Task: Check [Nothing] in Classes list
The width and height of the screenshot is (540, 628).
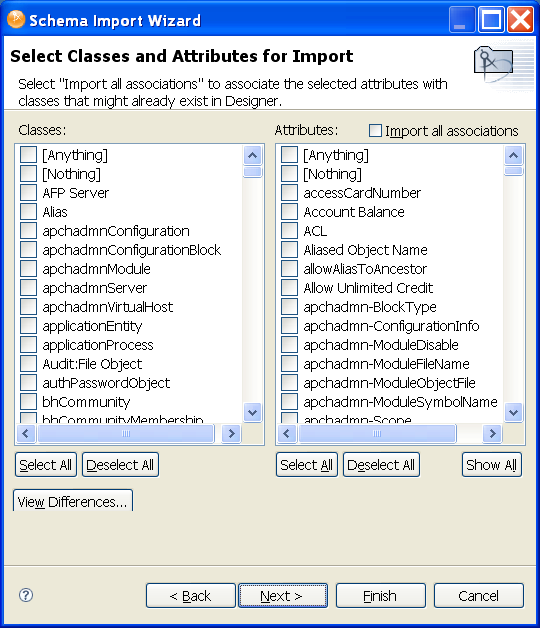Action: point(28,173)
